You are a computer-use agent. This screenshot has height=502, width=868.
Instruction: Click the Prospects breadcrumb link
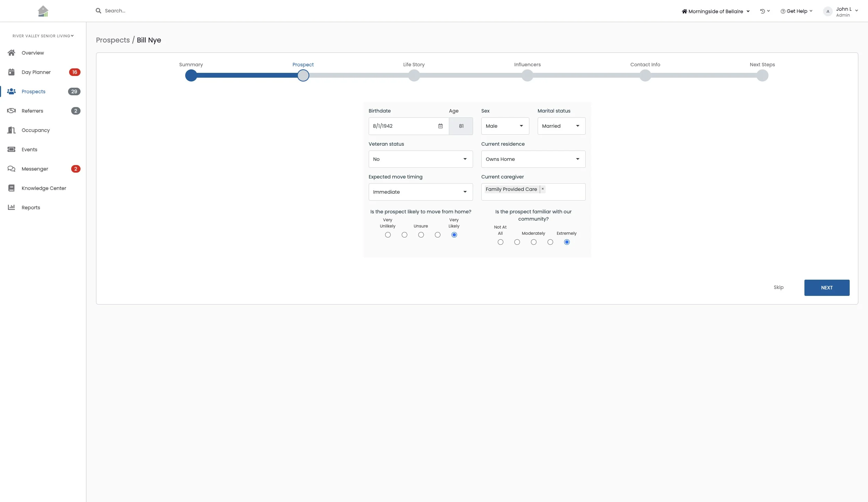pyautogui.click(x=113, y=40)
